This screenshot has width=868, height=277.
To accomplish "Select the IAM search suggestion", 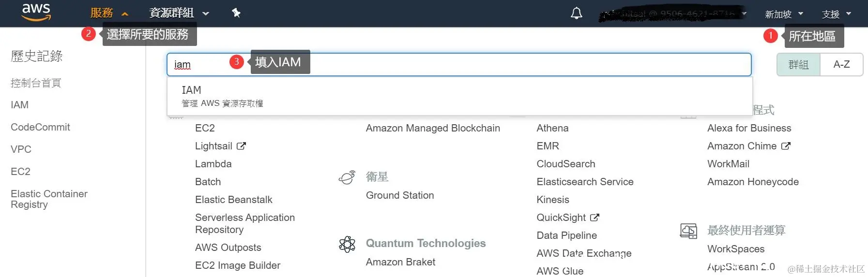I will 222,96.
